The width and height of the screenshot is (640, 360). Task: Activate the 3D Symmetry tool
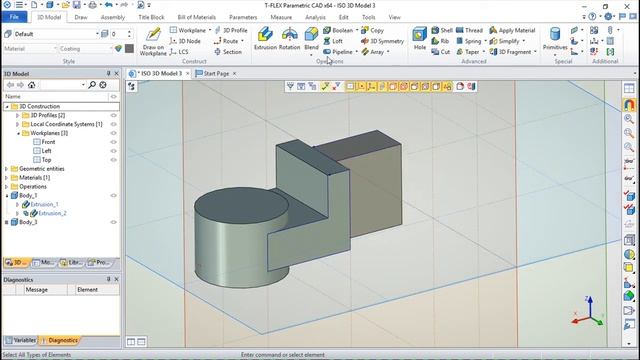click(x=382, y=41)
